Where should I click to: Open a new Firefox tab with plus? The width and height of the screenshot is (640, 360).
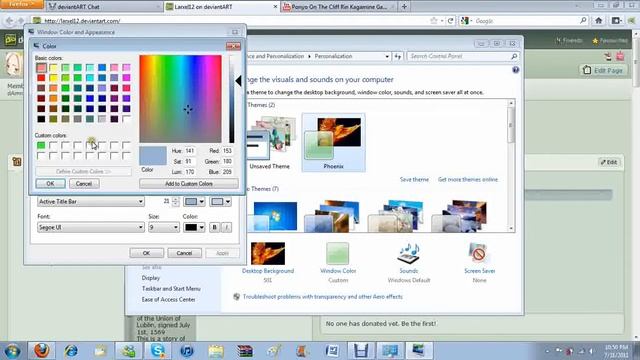pos(404,7)
